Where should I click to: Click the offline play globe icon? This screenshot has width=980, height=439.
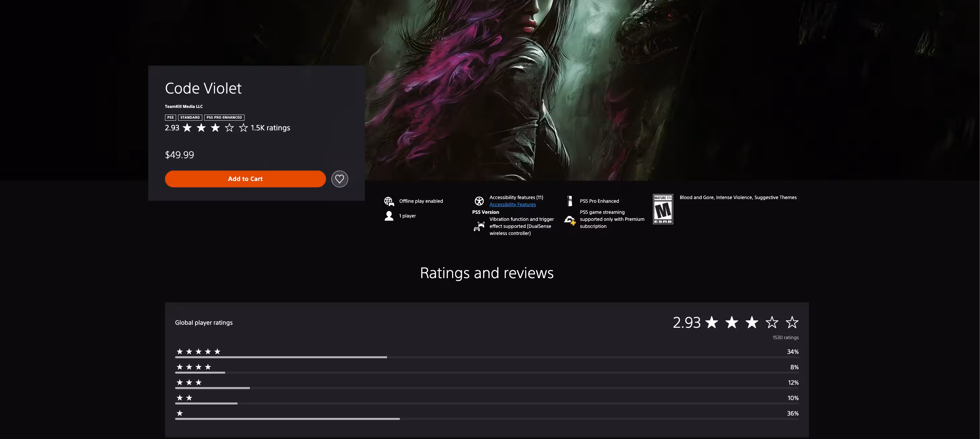[x=389, y=201]
